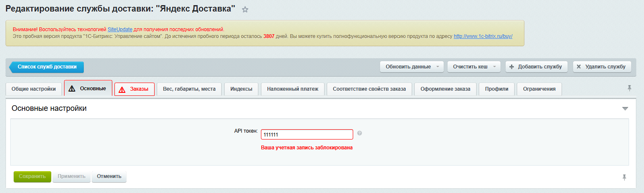644x193 pixels.
Task: Select the Основные tab
Action: coord(88,88)
